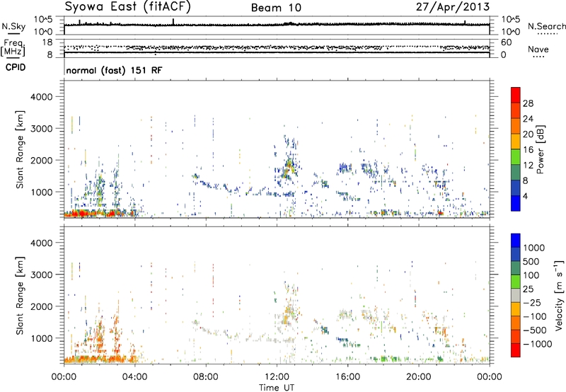566x392 pixels.
Task: Click the 'Velocity [m s-1]' colorbar label
Action: point(559,295)
